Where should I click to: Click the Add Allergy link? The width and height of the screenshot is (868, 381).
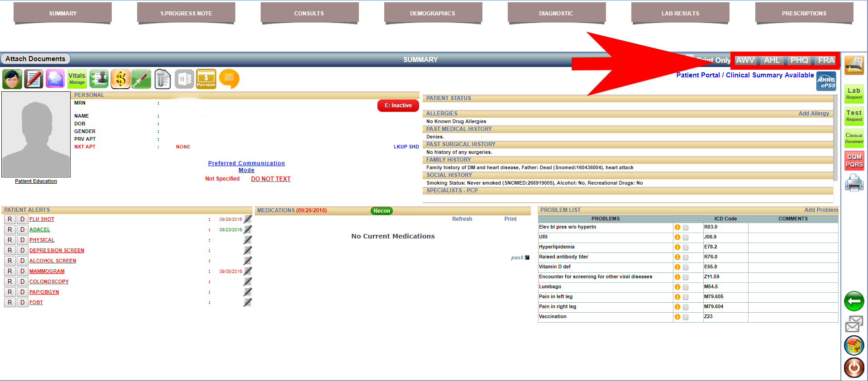(x=813, y=114)
